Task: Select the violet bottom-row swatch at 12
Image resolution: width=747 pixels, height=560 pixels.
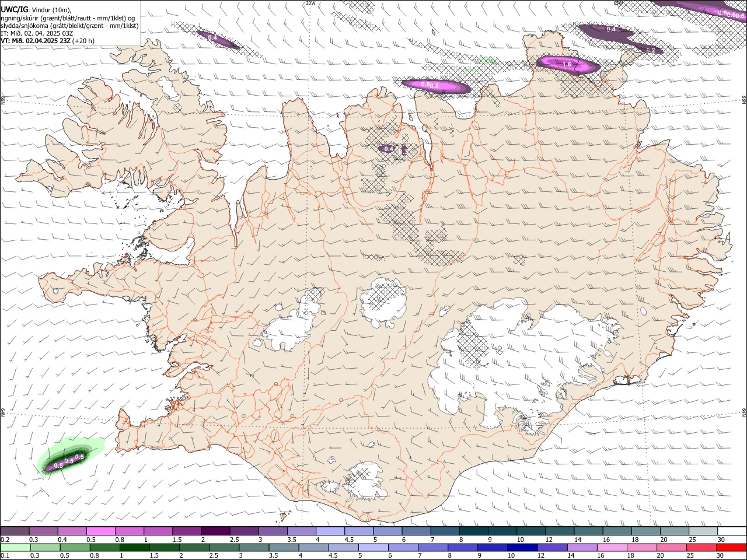Action: 552,547
